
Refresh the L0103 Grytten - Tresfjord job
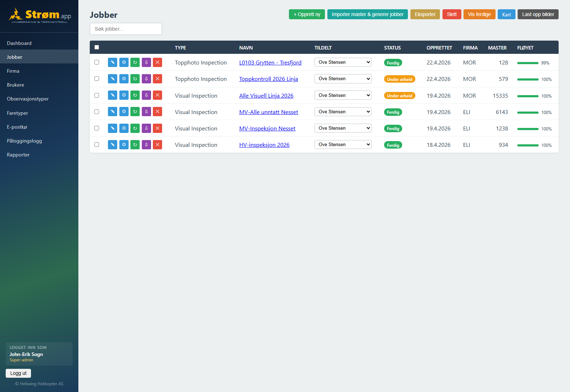(135, 62)
